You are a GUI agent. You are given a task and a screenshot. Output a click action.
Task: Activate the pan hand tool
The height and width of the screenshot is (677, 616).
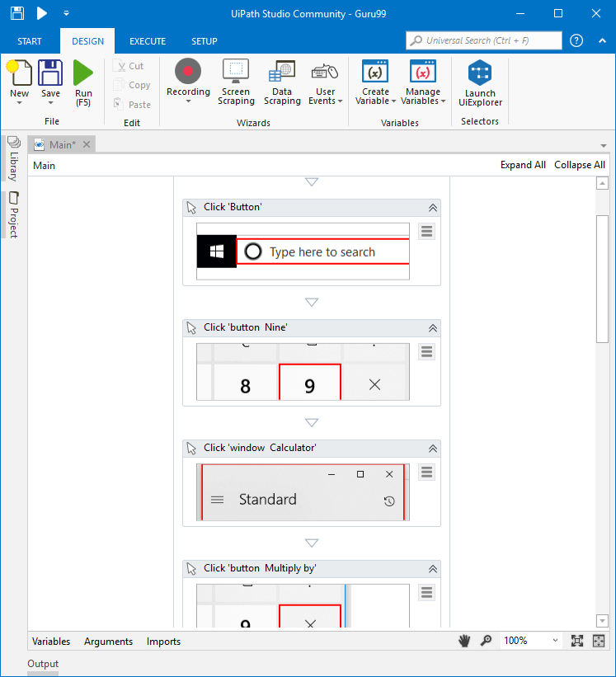466,641
